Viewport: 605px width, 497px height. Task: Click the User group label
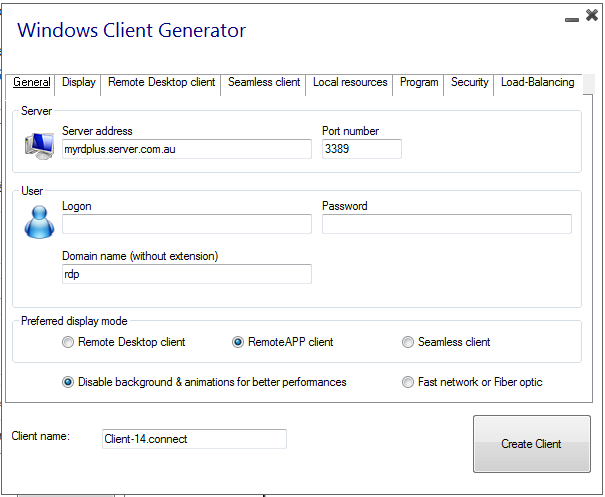click(x=32, y=191)
